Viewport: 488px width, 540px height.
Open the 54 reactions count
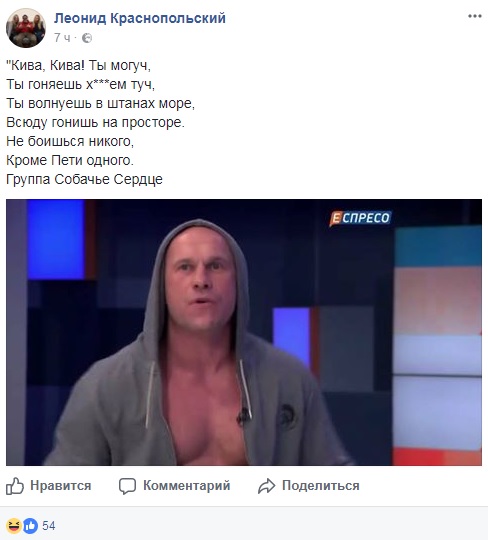coord(49,526)
